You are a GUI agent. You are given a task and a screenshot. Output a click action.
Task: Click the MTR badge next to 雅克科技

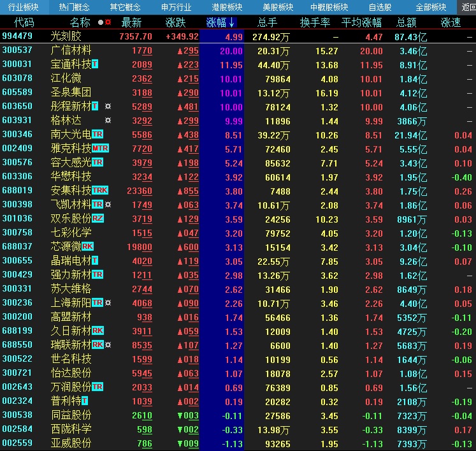(100, 149)
